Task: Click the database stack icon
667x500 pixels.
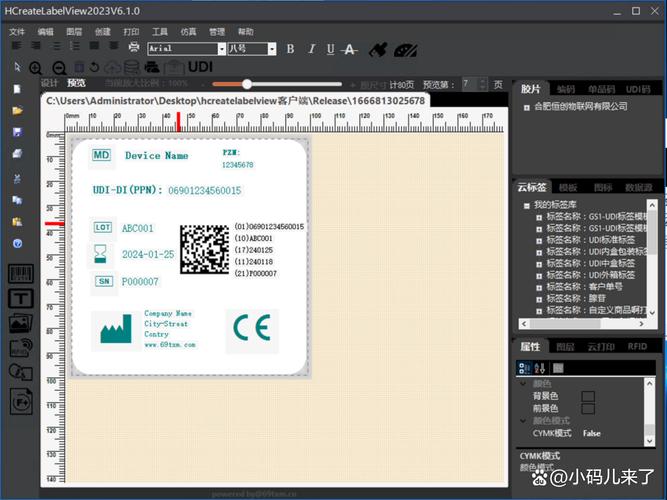Action: pos(131,67)
